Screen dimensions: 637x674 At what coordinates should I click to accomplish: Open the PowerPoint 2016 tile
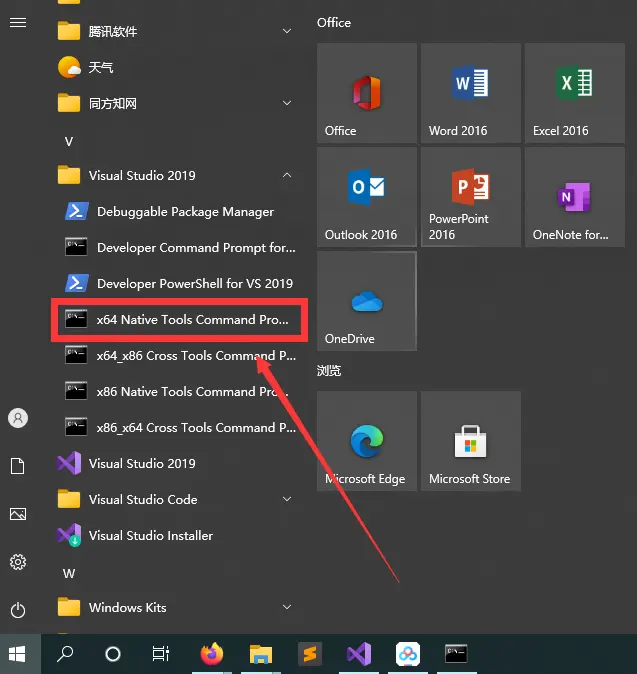[x=470, y=197]
